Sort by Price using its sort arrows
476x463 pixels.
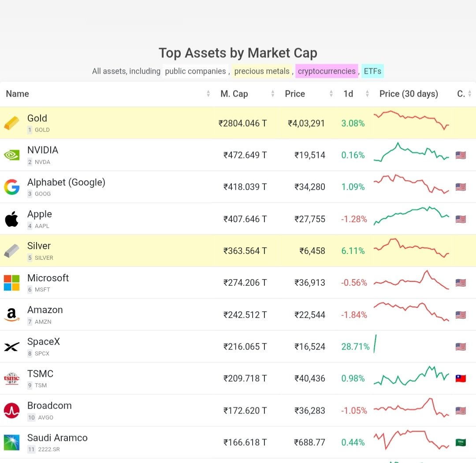[331, 93]
